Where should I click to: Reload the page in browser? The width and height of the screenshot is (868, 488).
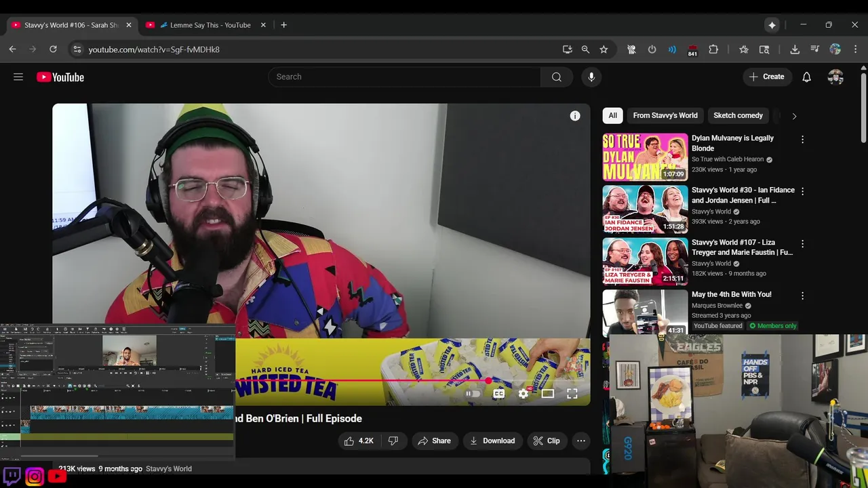coord(53,49)
